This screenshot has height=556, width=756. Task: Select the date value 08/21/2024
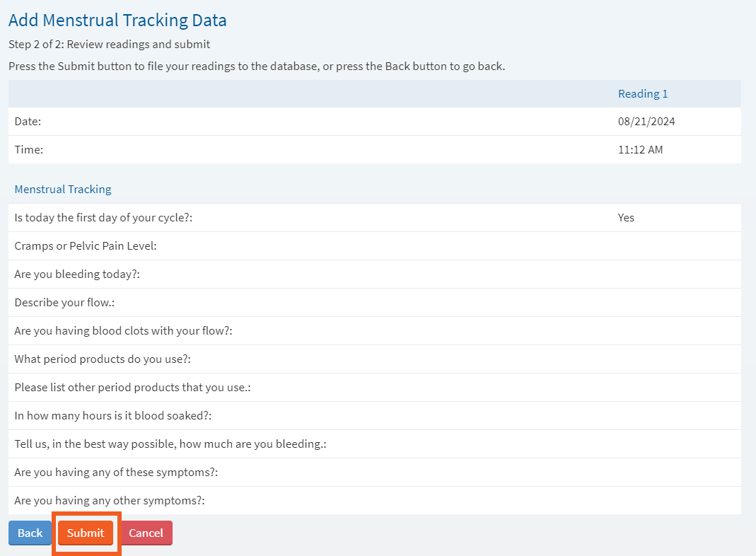646,122
